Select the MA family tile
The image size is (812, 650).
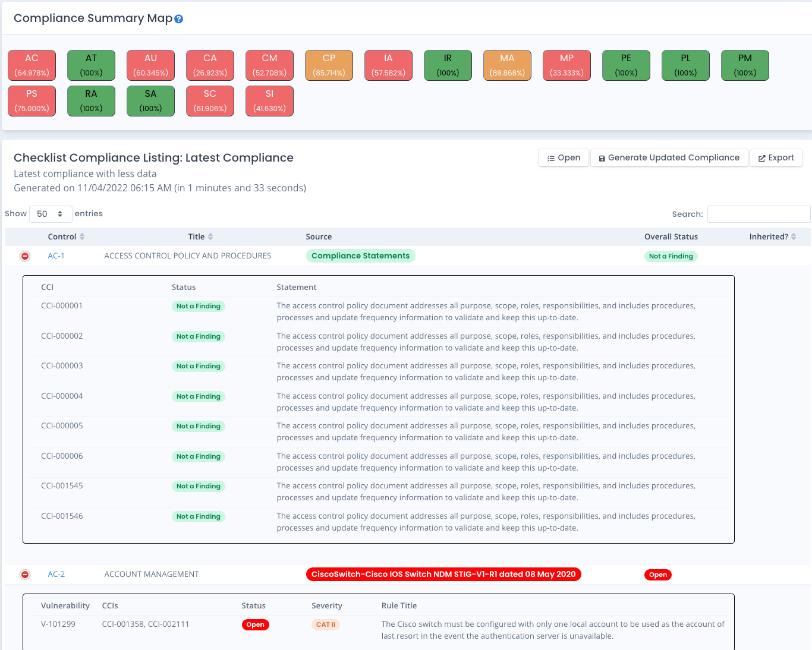point(507,65)
